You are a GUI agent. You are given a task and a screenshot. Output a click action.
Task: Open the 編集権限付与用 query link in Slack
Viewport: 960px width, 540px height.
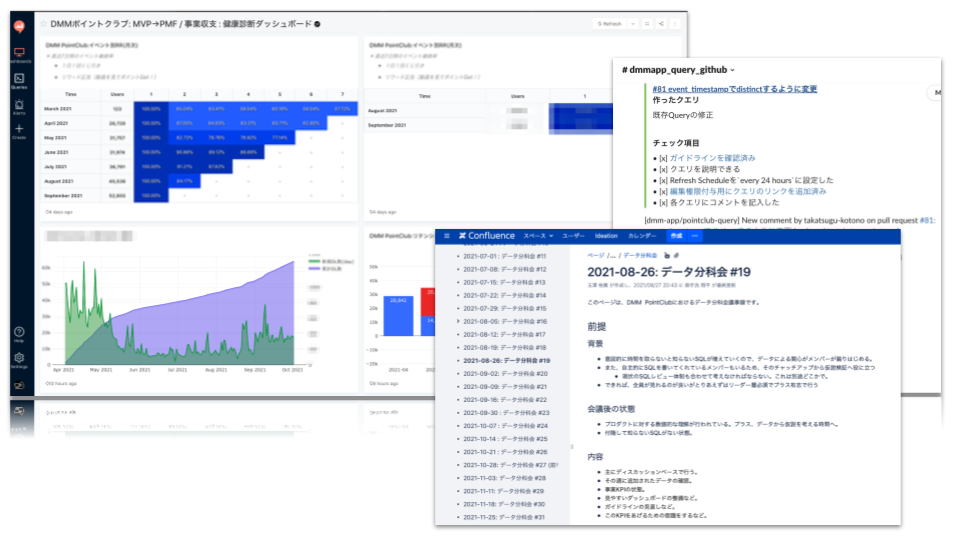tap(748, 191)
